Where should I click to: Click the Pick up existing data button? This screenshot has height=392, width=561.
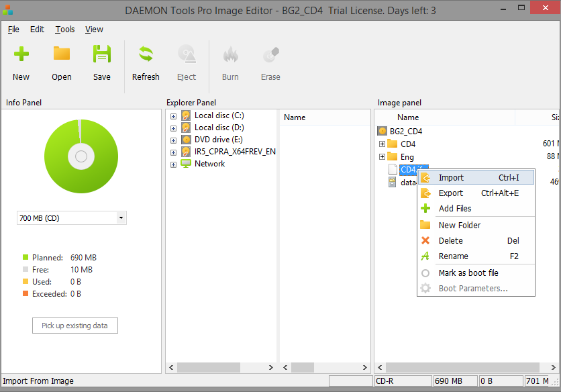coord(74,326)
